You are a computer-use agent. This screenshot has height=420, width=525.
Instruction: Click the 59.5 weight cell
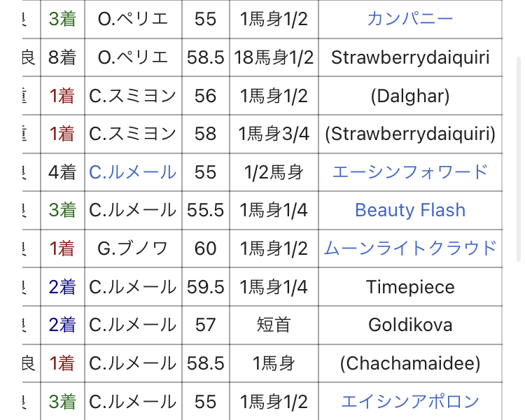click(x=206, y=287)
